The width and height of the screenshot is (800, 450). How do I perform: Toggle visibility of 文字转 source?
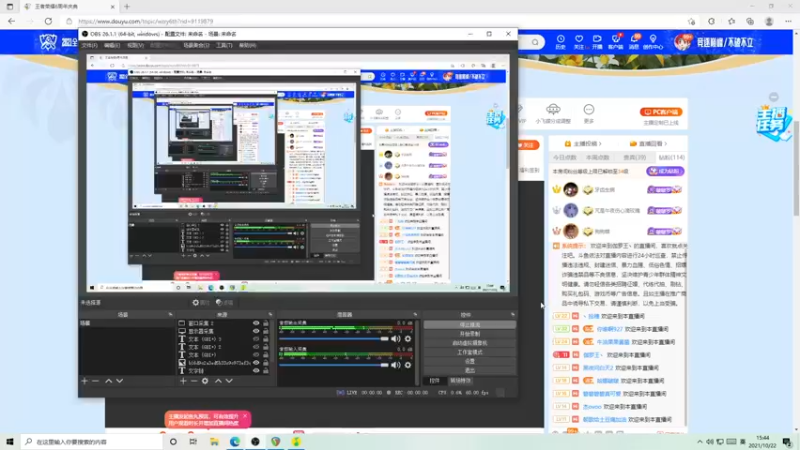tap(256, 371)
